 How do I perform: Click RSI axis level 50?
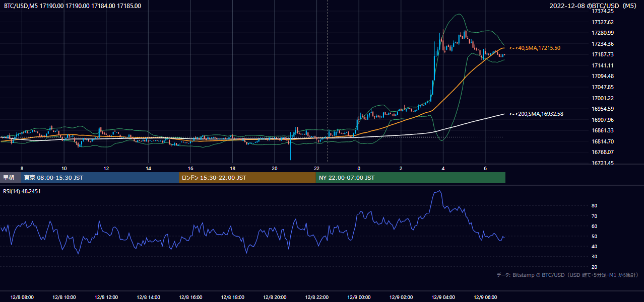pyautogui.click(x=595, y=236)
